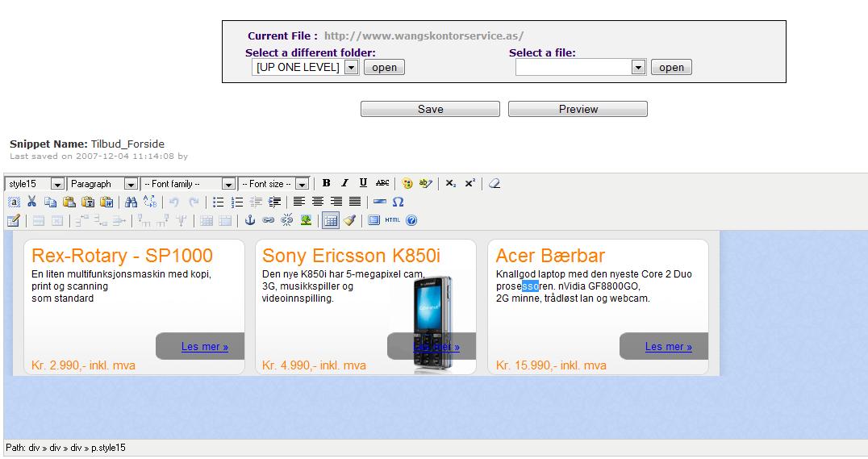Click the indent icon

point(274,202)
